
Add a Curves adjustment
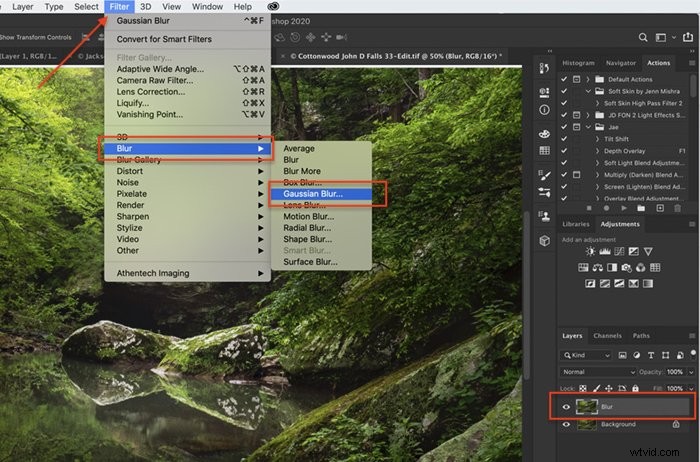pos(619,251)
